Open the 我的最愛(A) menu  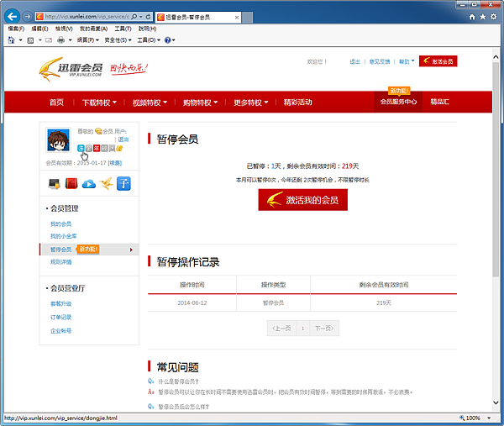tap(93, 29)
